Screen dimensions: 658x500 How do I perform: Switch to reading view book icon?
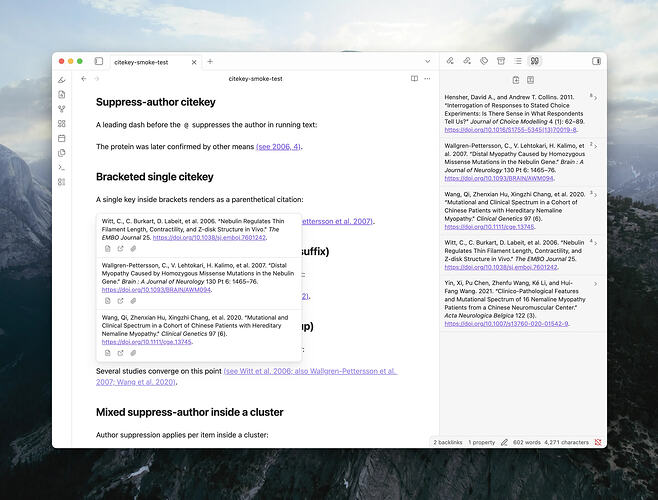click(414, 79)
